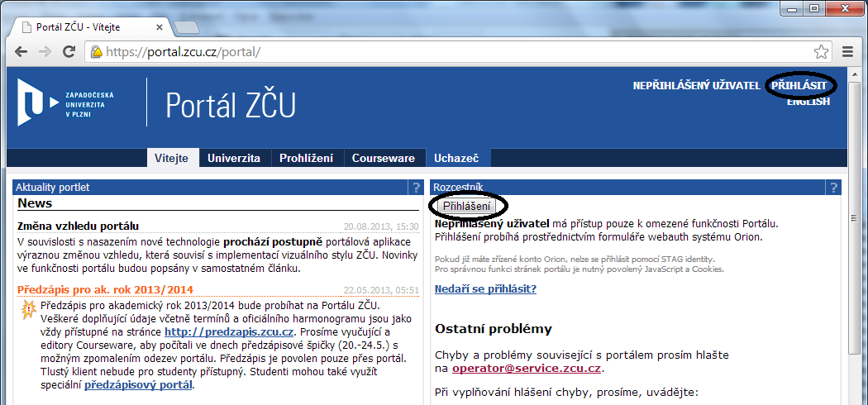Open the http://predzapis.zcu.cz link
Screen dimensions: 868x405
click(229, 332)
